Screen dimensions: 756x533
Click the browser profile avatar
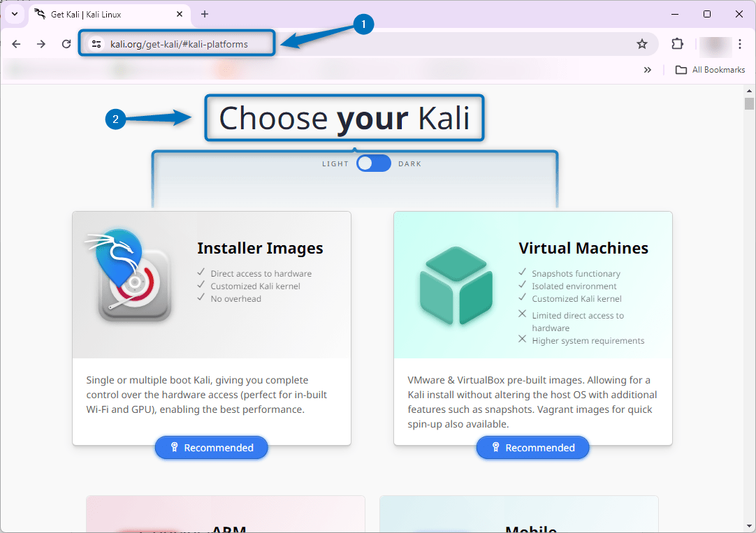click(715, 43)
